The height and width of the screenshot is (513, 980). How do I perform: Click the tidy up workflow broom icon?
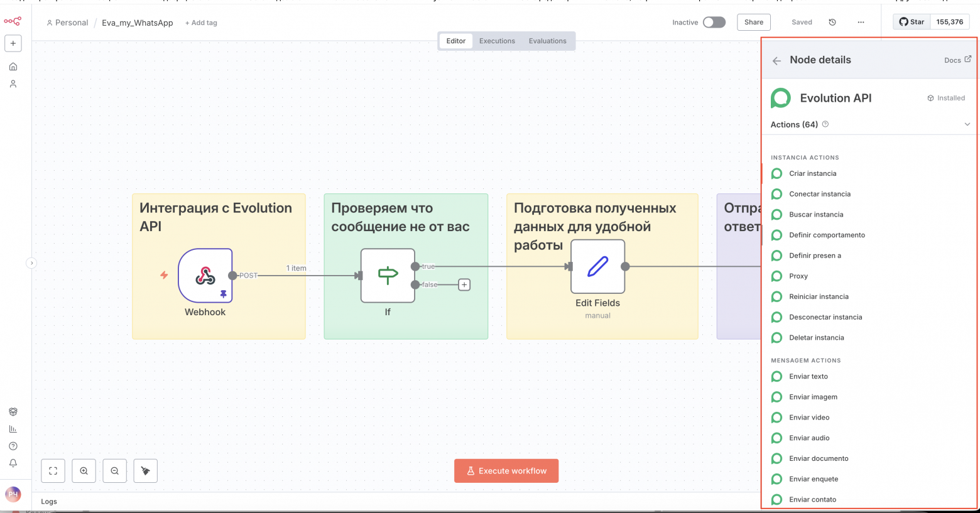146,471
